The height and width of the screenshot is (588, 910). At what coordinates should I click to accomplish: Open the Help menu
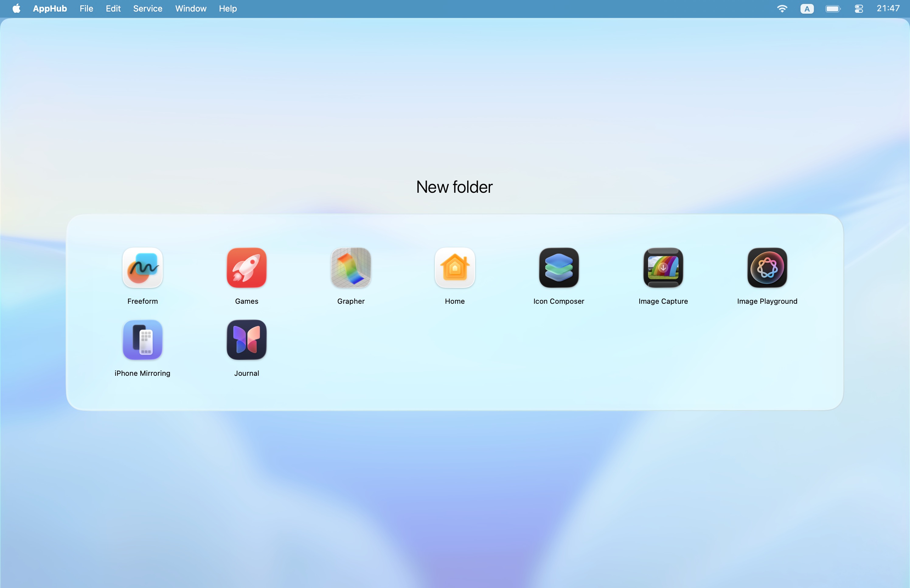click(x=227, y=9)
